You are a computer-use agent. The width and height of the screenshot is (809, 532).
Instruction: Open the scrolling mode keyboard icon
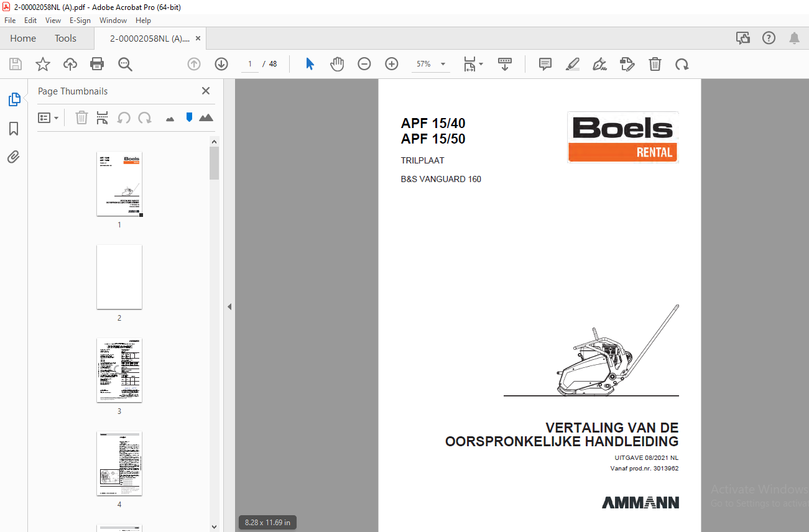(505, 64)
